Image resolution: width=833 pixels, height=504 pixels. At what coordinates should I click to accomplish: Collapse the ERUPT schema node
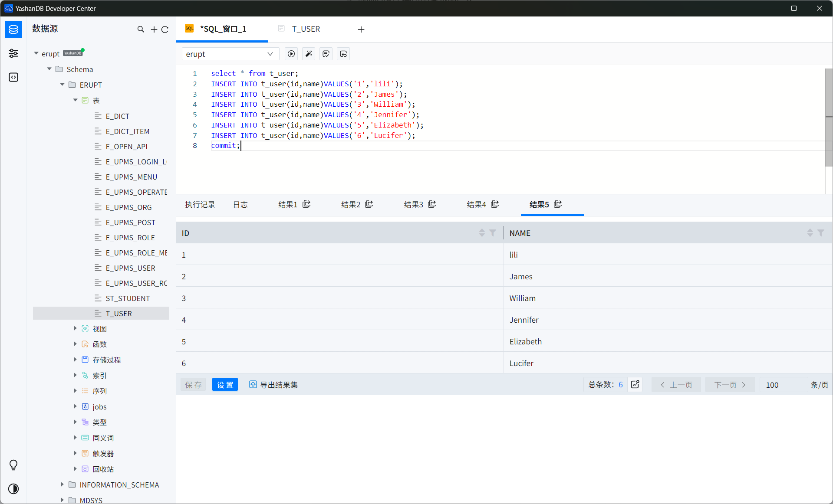click(62, 85)
